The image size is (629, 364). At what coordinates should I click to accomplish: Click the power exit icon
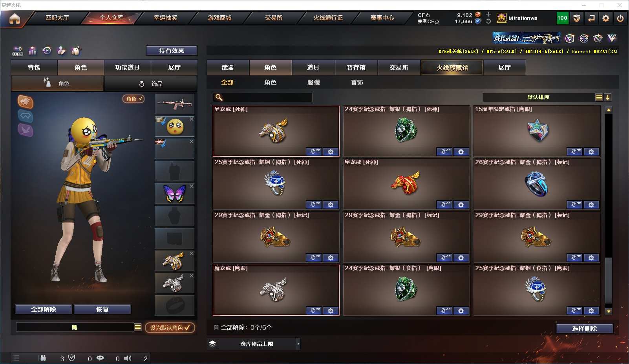pyautogui.click(x=620, y=18)
